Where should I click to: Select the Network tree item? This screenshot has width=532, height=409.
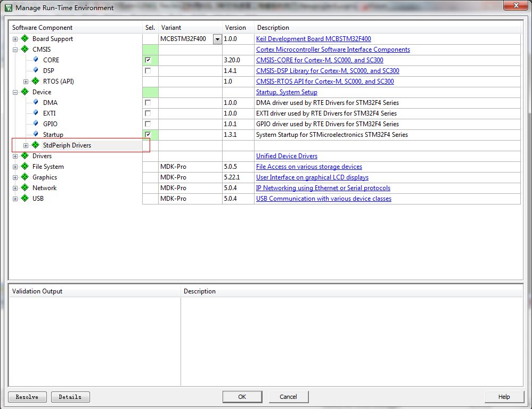coord(44,188)
